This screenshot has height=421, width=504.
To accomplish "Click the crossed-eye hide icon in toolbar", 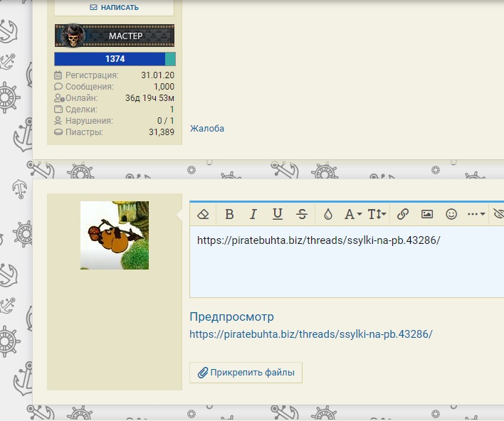I will coord(499,214).
